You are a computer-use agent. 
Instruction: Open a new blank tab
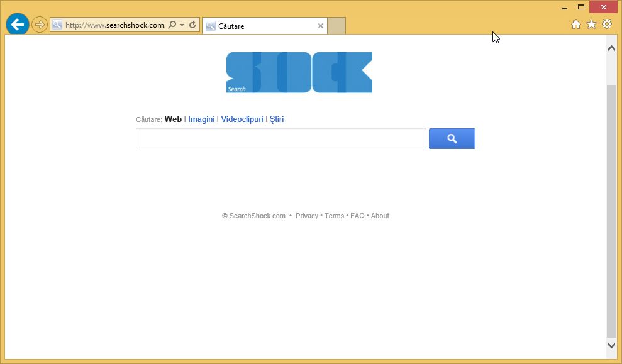pos(336,26)
